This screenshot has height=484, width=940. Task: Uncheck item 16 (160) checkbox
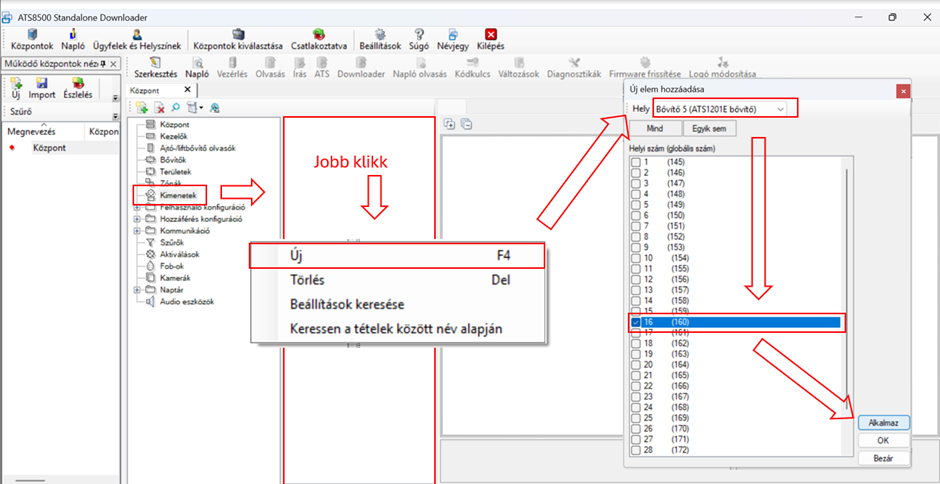pos(636,323)
